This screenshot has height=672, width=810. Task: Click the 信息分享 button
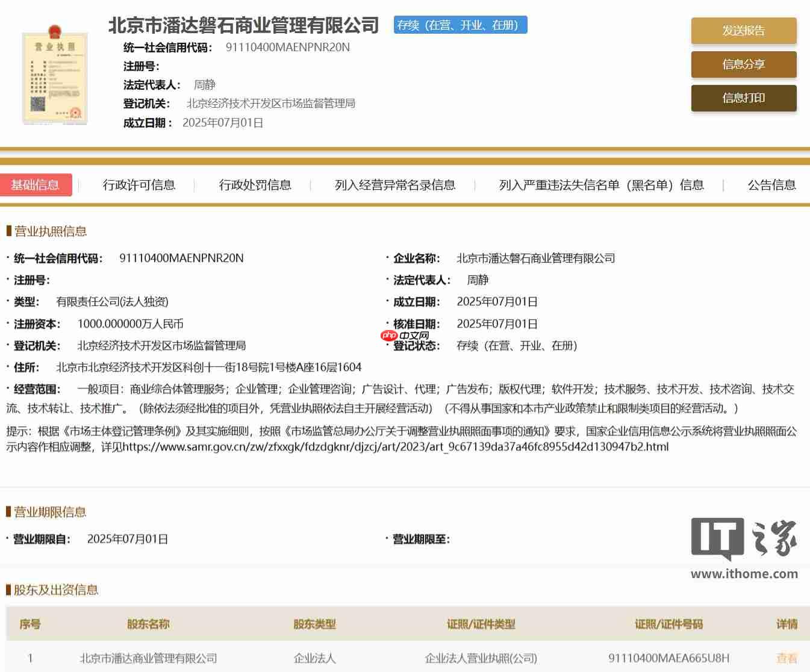click(x=743, y=64)
